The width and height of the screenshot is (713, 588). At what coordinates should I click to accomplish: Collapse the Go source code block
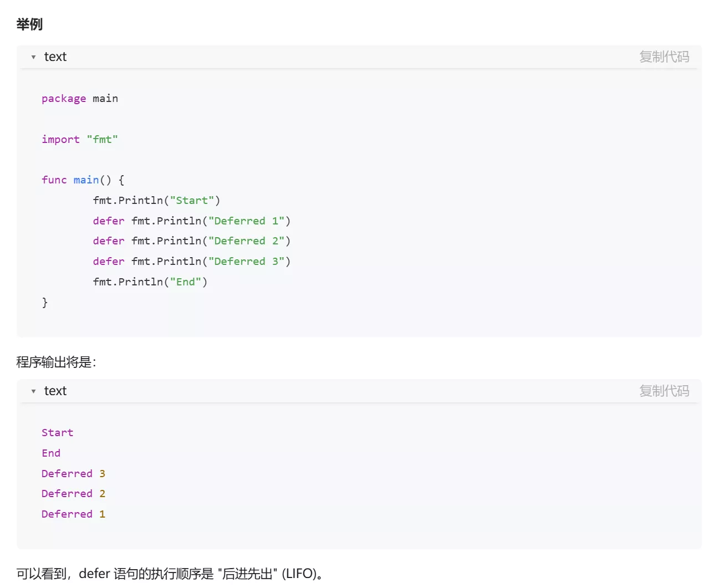[33, 57]
